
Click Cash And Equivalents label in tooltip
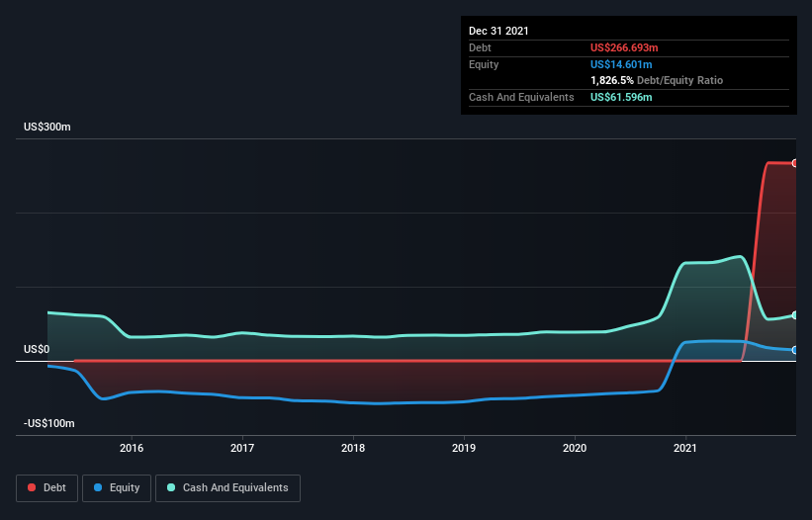coord(521,97)
